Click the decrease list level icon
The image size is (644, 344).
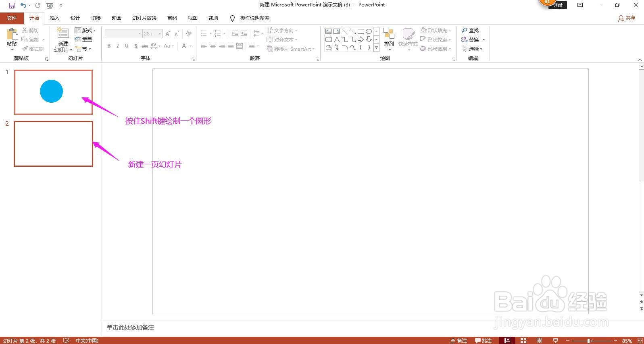(x=235, y=33)
